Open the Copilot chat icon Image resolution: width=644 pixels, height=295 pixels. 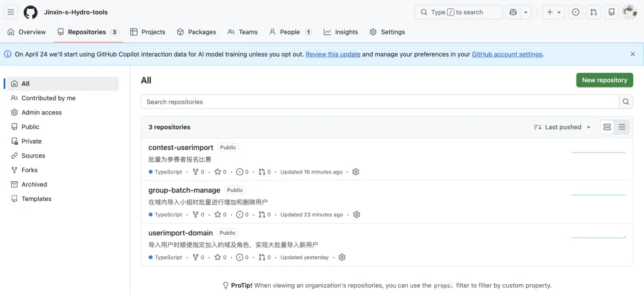[513, 12]
